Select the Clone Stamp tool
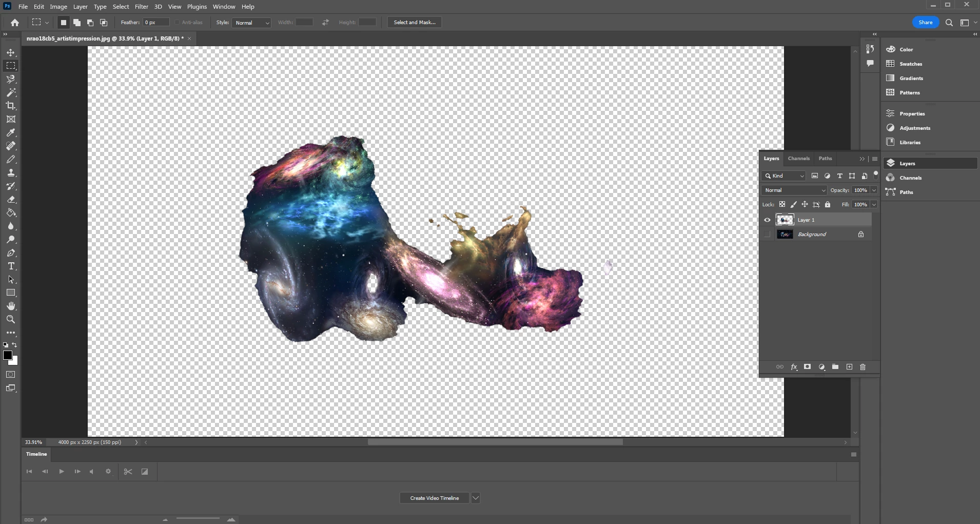 [x=11, y=172]
